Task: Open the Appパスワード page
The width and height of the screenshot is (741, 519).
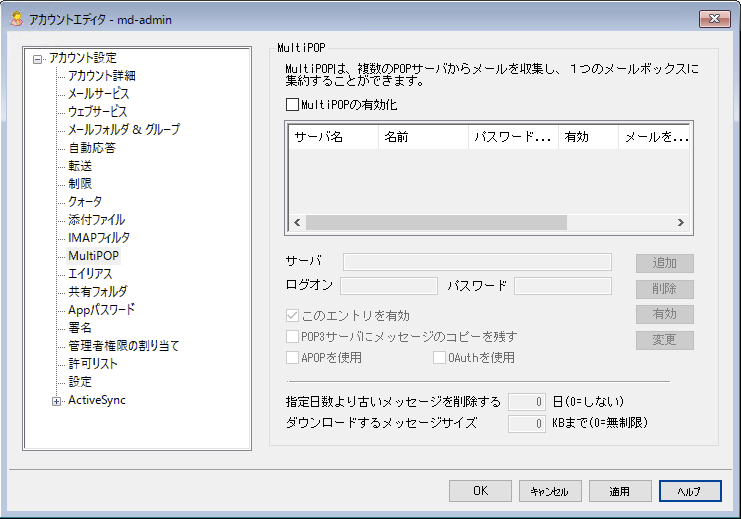Action: tap(101, 309)
